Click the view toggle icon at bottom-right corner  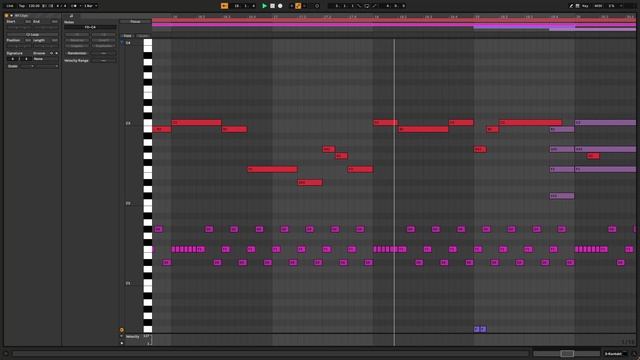point(634,353)
